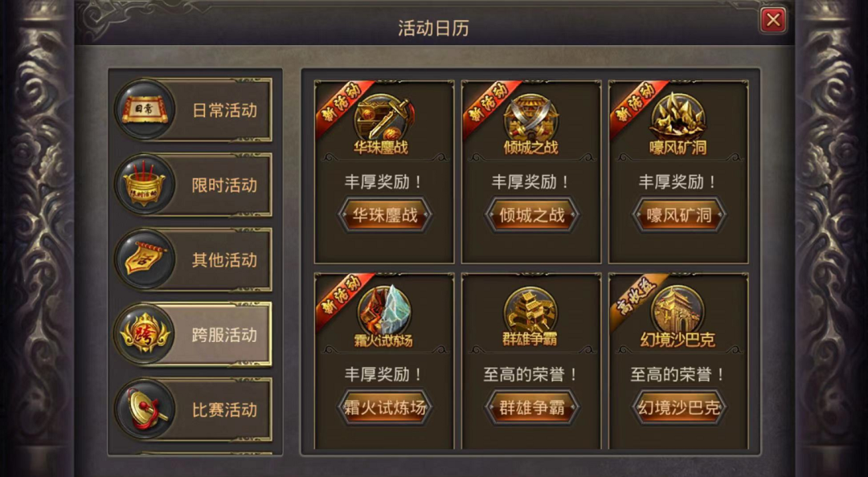868x477 pixels.
Task: Enter the 华珠鏖战 event via its button
Action: pyautogui.click(x=385, y=214)
